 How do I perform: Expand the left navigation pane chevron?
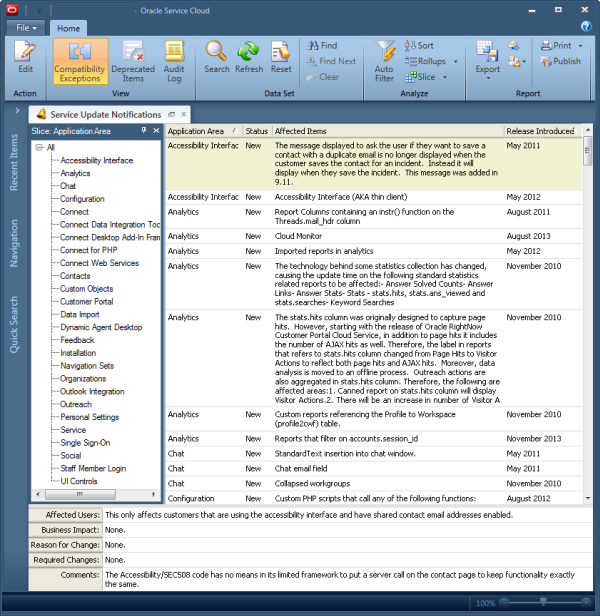coord(17,111)
